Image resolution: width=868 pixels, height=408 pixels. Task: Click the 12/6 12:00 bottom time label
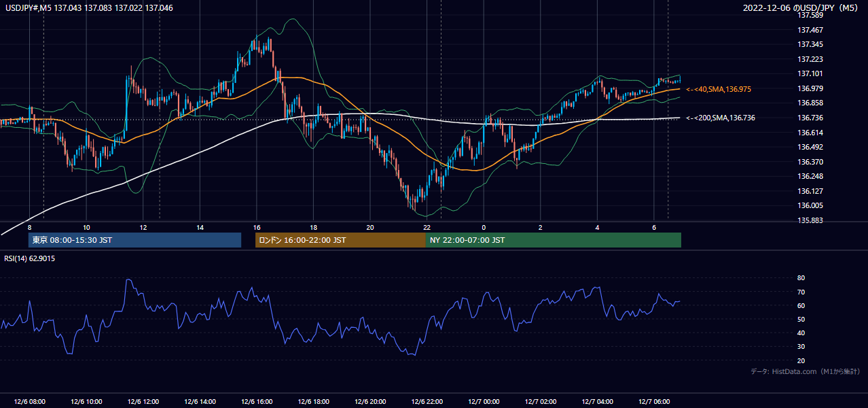click(143, 402)
